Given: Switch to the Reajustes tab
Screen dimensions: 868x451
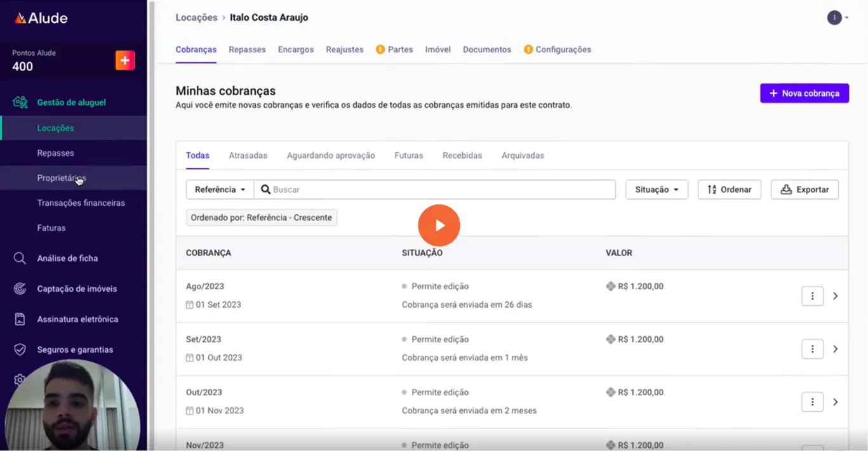Looking at the screenshot, I should [x=345, y=49].
